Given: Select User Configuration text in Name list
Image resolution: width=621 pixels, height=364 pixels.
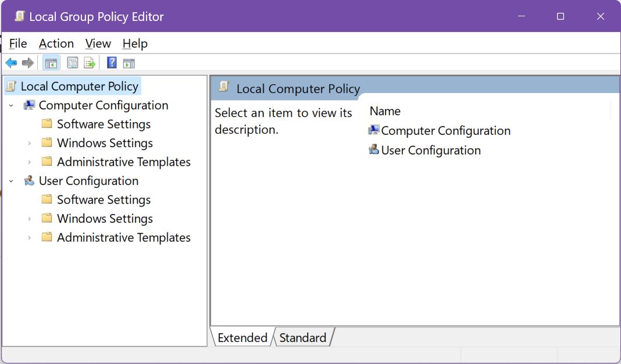Looking at the screenshot, I should pyautogui.click(x=431, y=150).
